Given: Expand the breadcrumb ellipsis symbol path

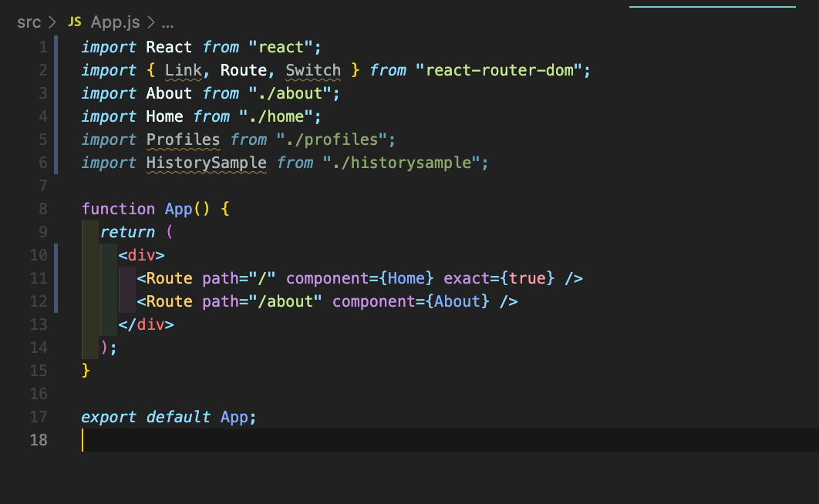Looking at the screenshot, I should 167,23.
